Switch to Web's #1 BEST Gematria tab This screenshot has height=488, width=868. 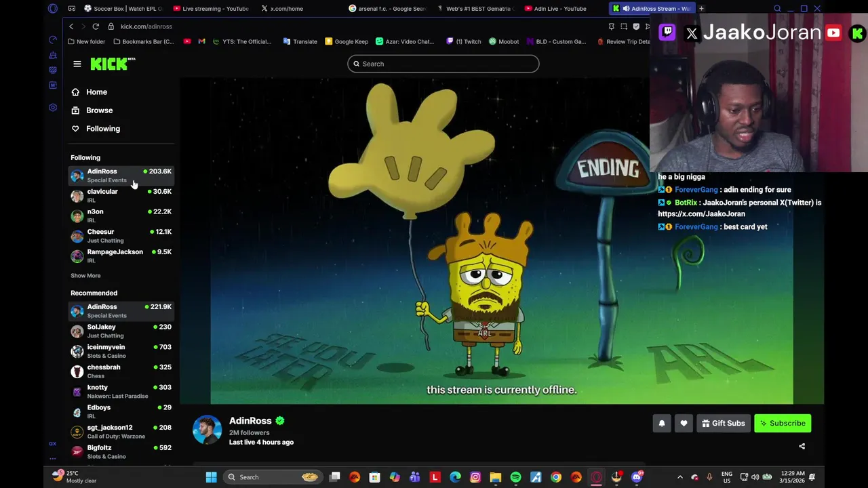point(475,9)
